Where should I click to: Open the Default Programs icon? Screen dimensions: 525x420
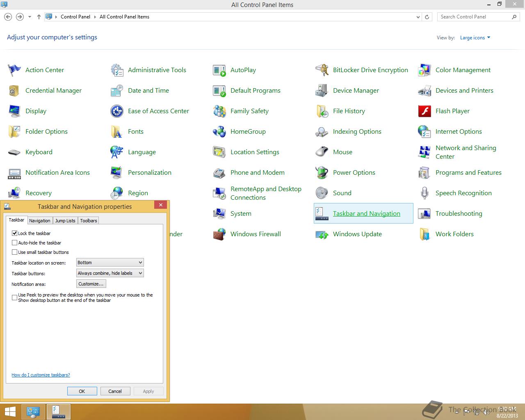(219, 91)
